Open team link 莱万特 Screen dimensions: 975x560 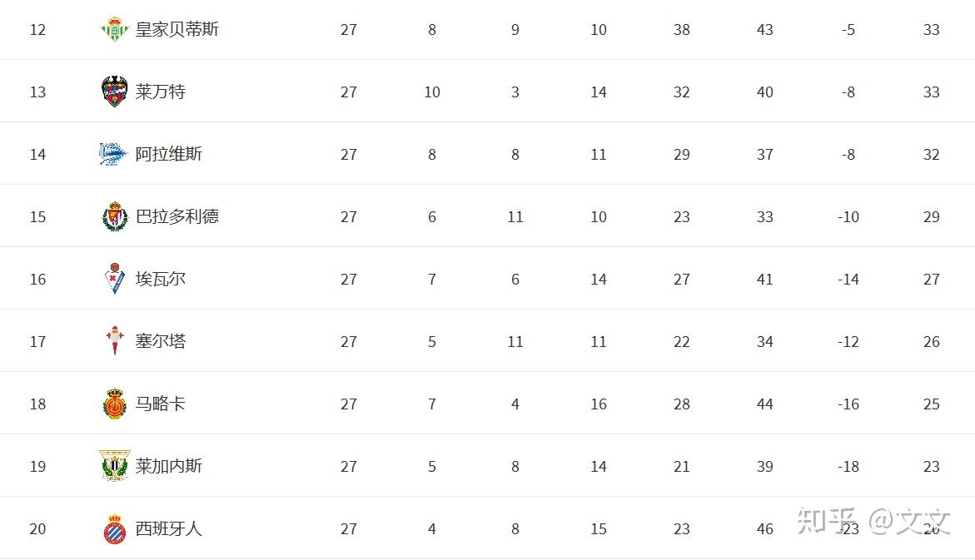click(161, 92)
